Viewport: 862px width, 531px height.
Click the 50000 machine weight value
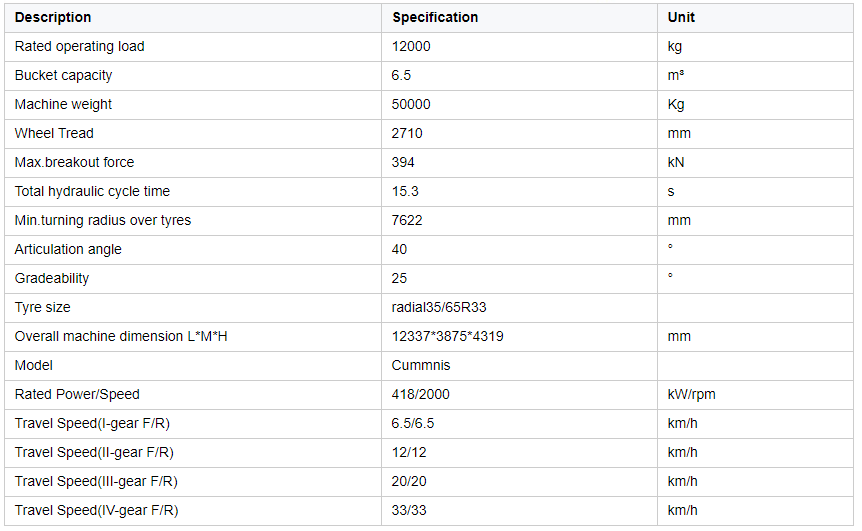click(411, 104)
